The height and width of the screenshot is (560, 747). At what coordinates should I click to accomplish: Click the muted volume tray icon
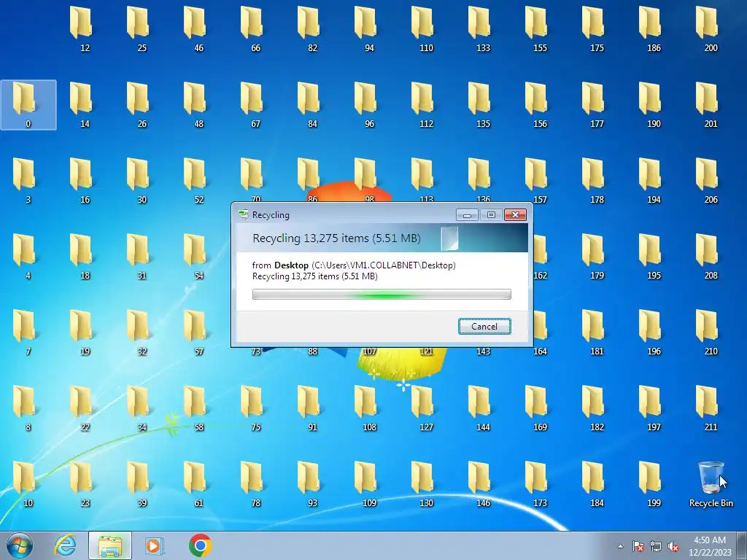tap(673, 546)
